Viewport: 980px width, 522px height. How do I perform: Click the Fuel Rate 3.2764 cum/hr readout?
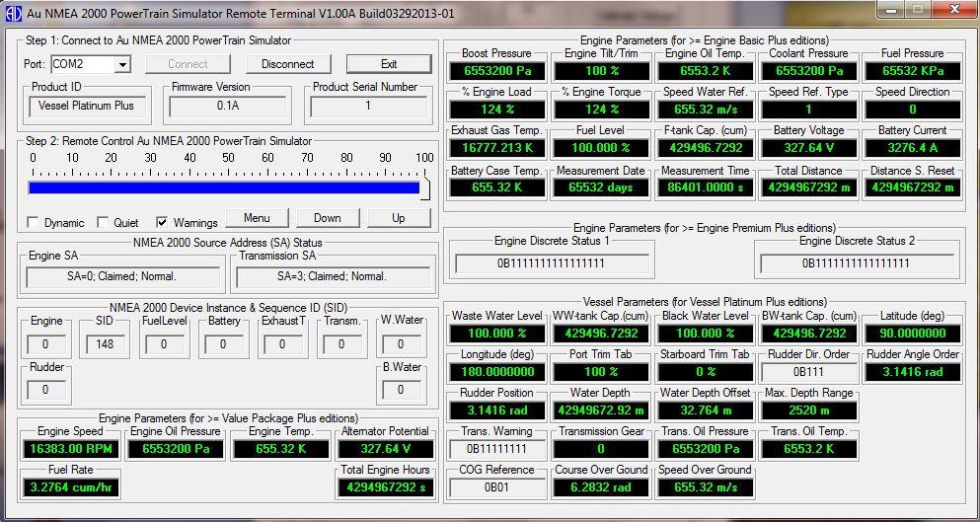coord(69,487)
